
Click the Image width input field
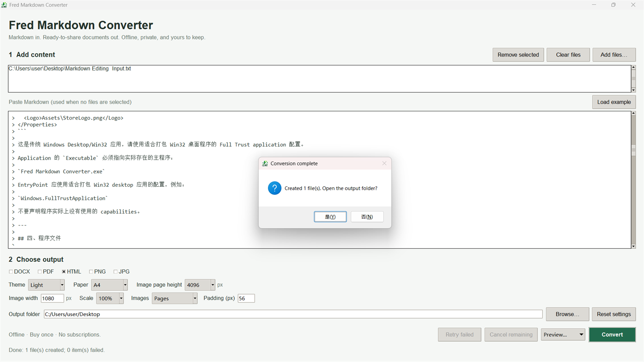click(x=52, y=299)
